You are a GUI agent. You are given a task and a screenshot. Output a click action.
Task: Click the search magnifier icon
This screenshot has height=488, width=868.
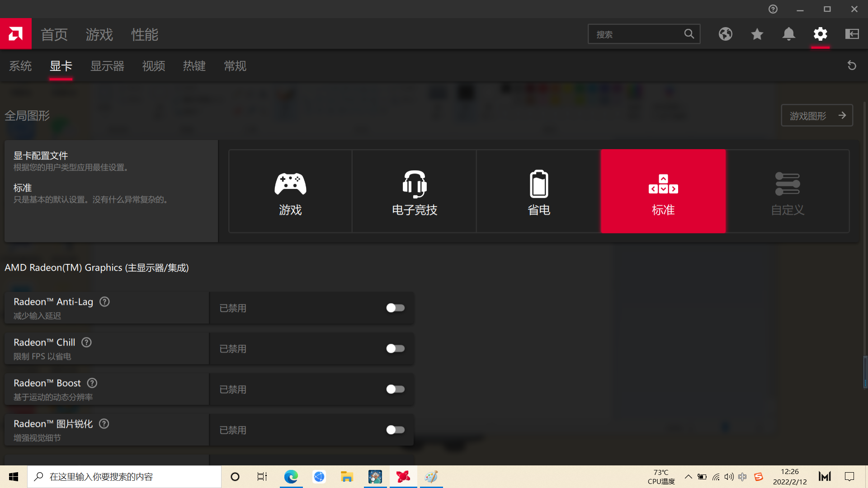[689, 34]
